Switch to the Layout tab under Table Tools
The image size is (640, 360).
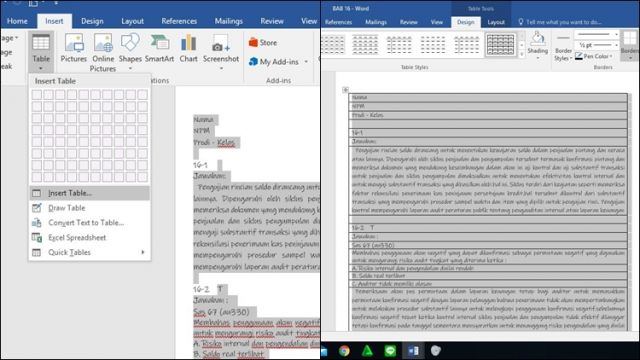click(496, 22)
